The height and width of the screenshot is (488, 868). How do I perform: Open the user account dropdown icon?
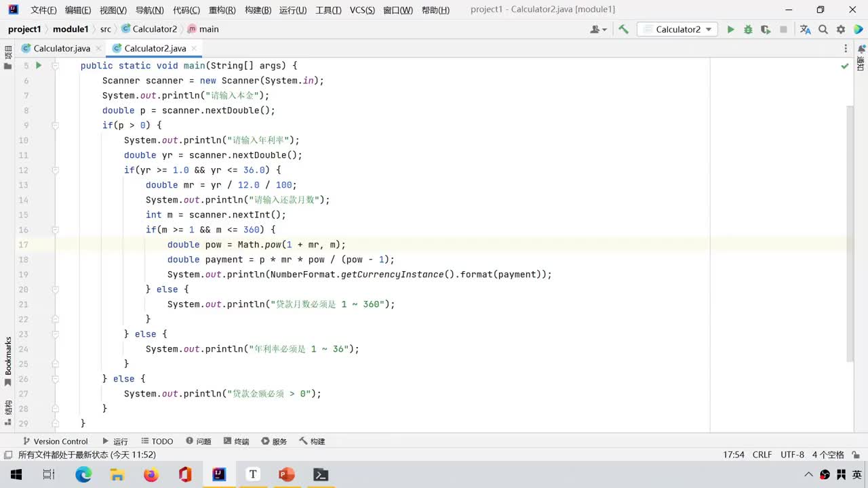point(598,29)
